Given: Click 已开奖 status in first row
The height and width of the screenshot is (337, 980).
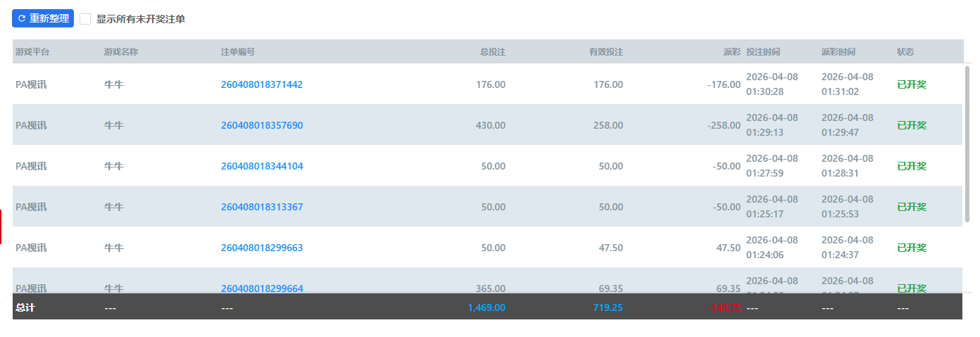Looking at the screenshot, I should (x=912, y=84).
